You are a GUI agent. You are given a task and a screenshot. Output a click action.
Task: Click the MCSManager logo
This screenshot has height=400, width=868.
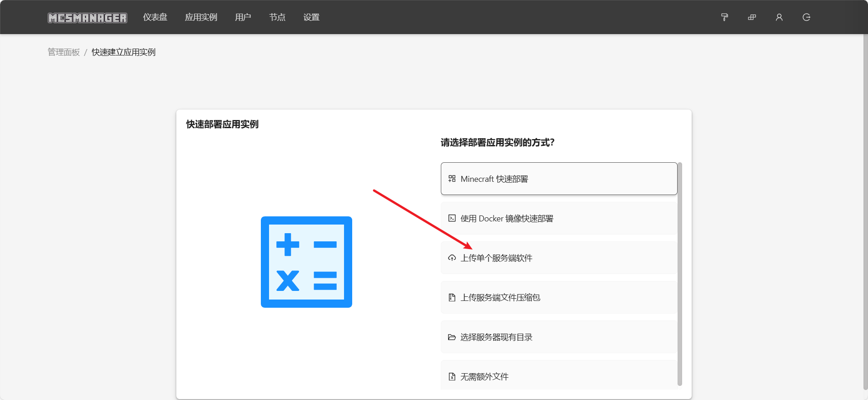pos(87,18)
